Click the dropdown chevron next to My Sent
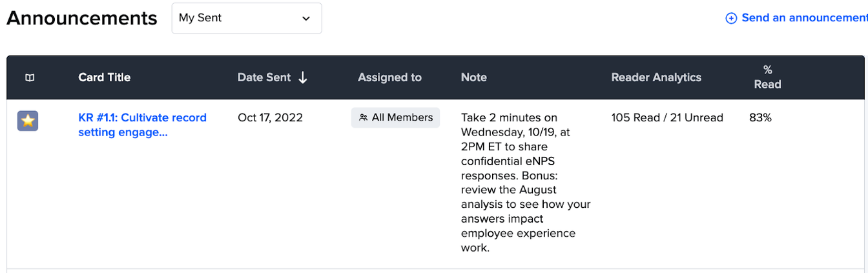 [306, 19]
